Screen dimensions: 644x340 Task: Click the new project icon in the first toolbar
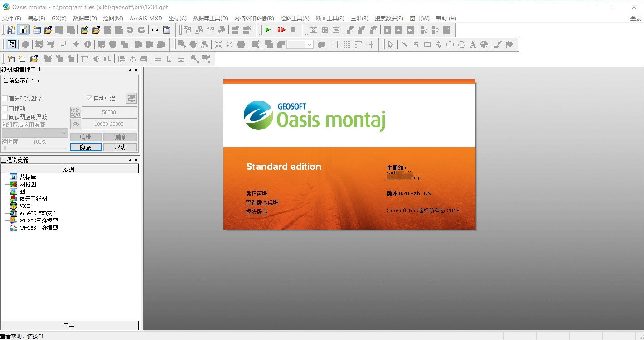click(12, 30)
